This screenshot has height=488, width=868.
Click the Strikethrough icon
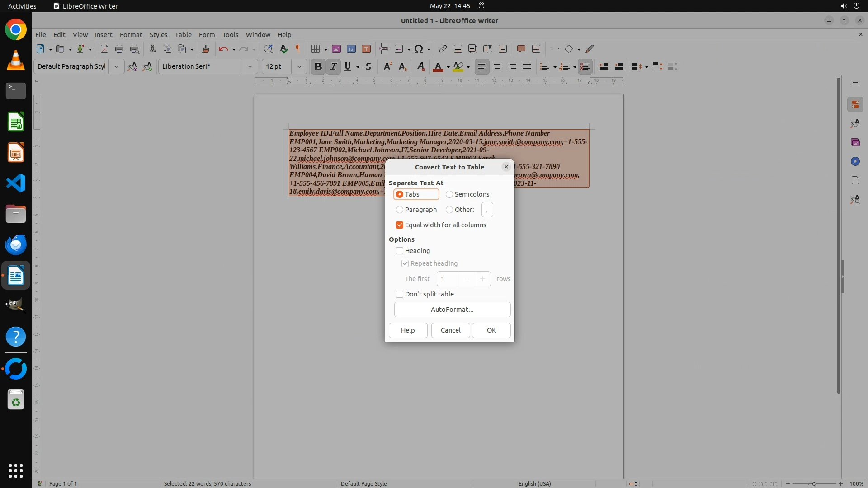click(368, 66)
